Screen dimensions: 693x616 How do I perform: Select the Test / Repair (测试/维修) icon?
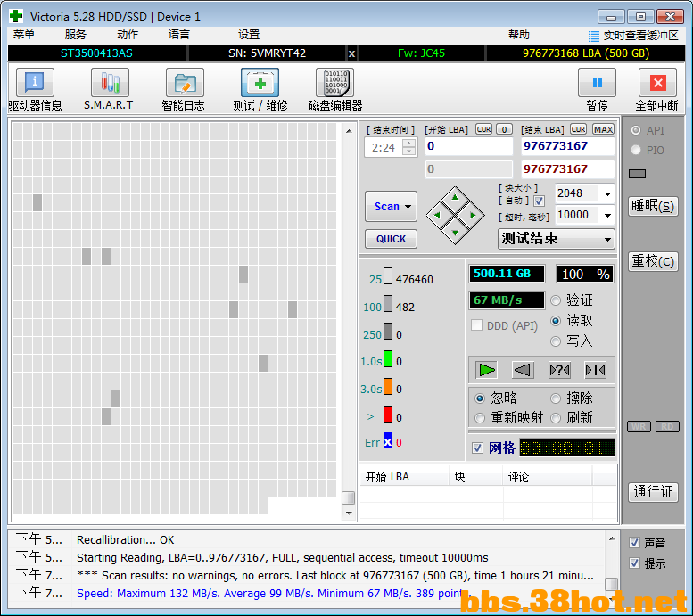point(260,83)
